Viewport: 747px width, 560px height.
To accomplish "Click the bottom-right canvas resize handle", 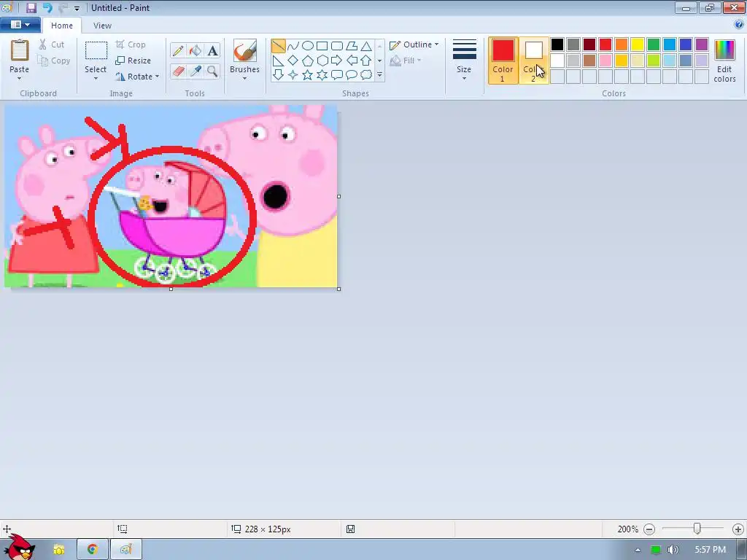I will (x=338, y=289).
